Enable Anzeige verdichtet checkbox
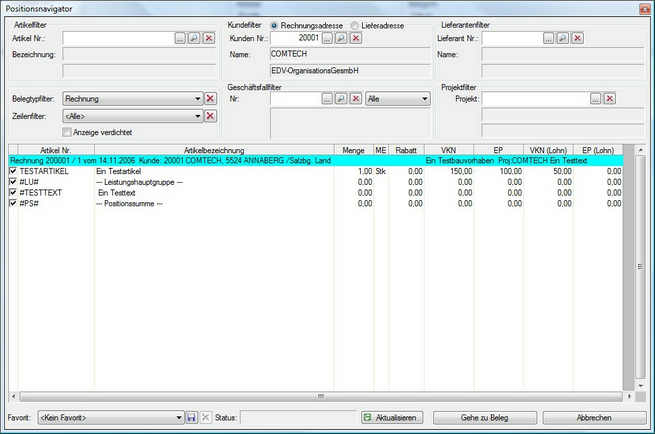This screenshot has height=434, width=655. point(67,132)
